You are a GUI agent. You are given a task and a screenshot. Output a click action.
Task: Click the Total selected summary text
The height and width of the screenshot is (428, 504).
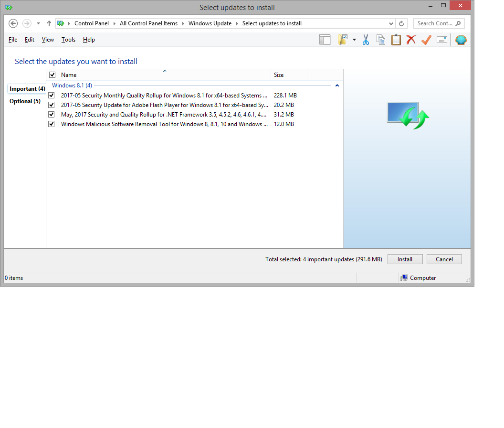(x=324, y=259)
